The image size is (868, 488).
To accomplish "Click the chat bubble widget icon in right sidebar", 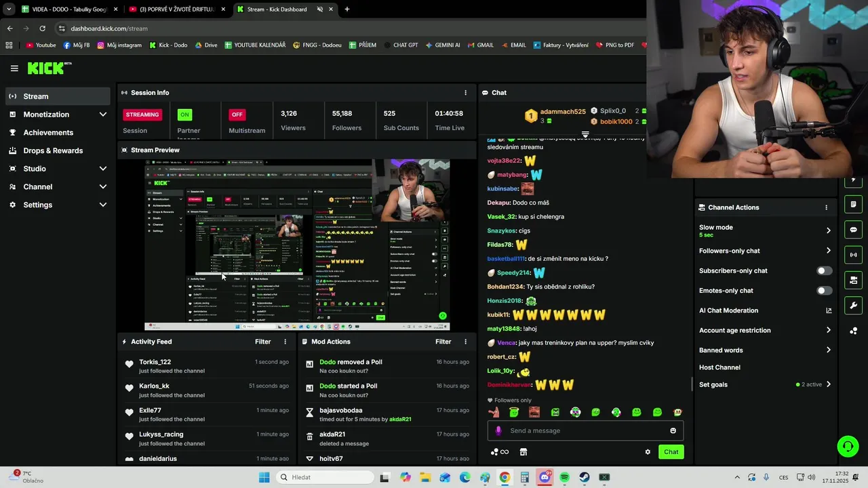I will point(853,230).
